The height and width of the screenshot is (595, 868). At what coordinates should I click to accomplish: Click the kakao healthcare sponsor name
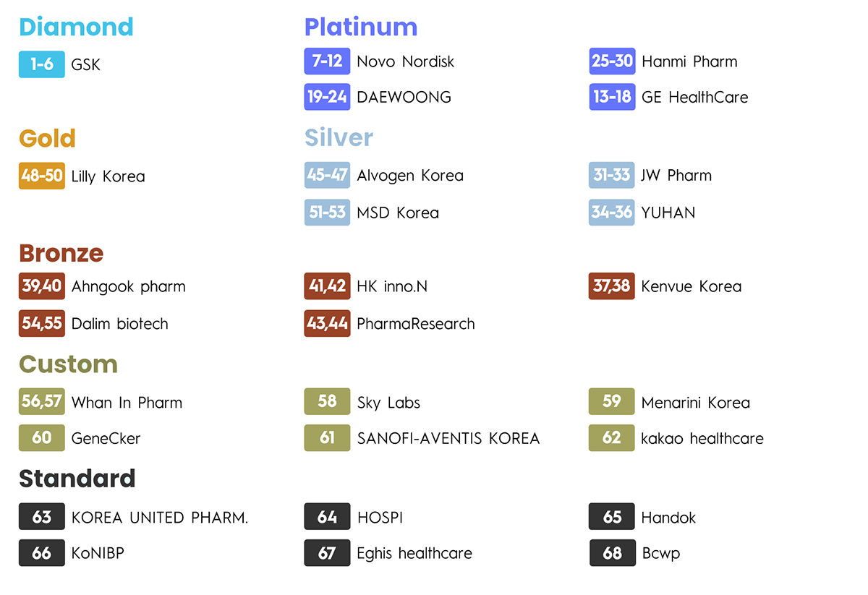click(702, 438)
